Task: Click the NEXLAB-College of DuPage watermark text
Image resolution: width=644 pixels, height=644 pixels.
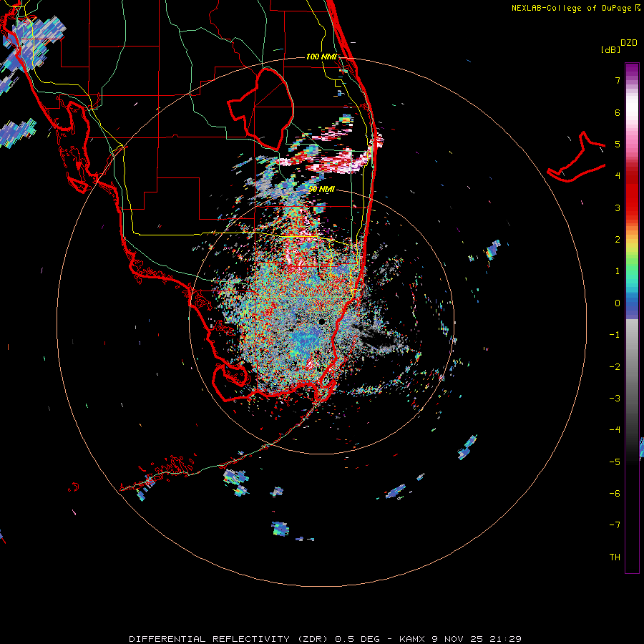Action: (575, 8)
